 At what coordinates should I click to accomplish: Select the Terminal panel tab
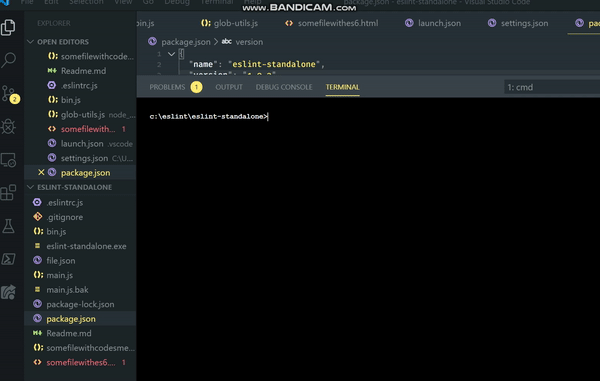pyautogui.click(x=342, y=87)
